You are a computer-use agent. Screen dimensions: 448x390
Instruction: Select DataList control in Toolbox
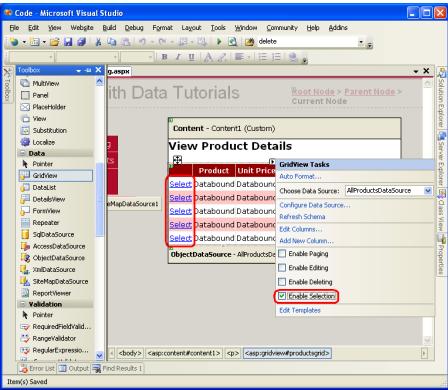[x=44, y=187]
